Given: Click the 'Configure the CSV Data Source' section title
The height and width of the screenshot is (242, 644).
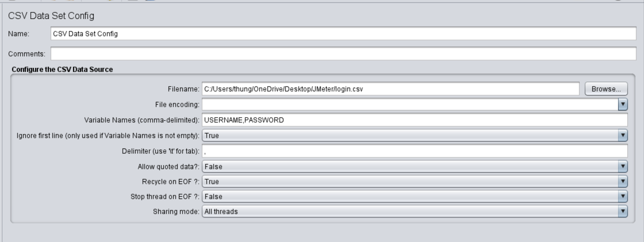Looking at the screenshot, I should [62, 69].
